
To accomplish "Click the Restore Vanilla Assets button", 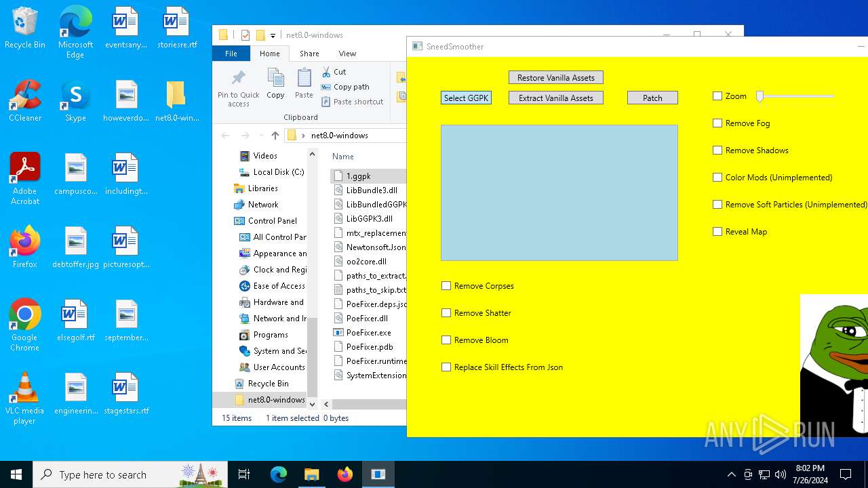I will (x=556, y=77).
